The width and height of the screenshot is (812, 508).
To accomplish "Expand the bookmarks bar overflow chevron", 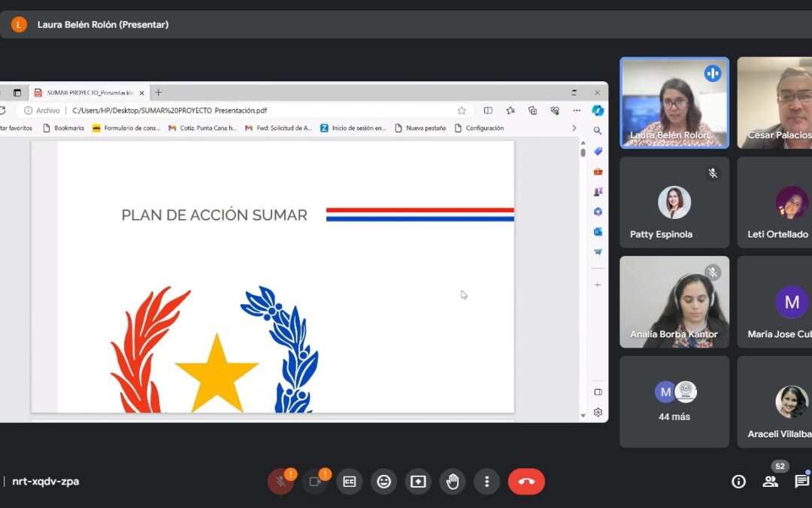I will tap(574, 128).
